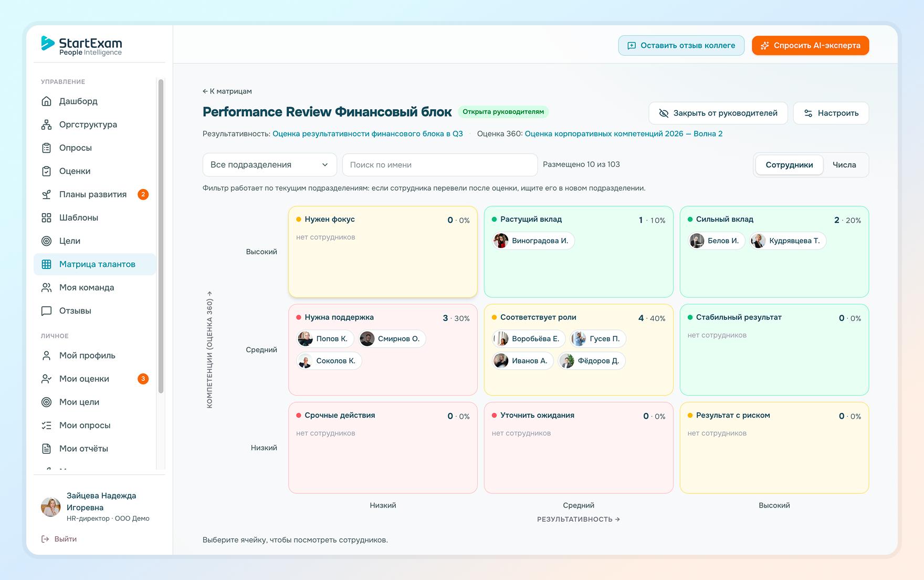Go back via К матрицам link

[227, 91]
